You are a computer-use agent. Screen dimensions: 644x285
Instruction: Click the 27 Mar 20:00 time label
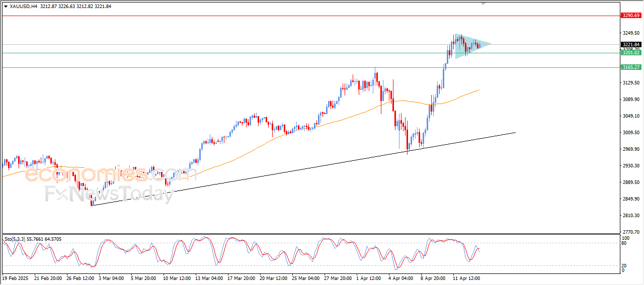pos(338,278)
